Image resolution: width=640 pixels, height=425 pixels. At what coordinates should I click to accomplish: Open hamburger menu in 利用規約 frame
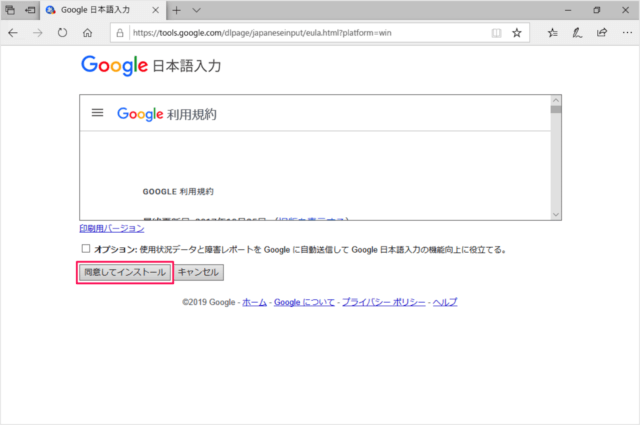point(97,113)
